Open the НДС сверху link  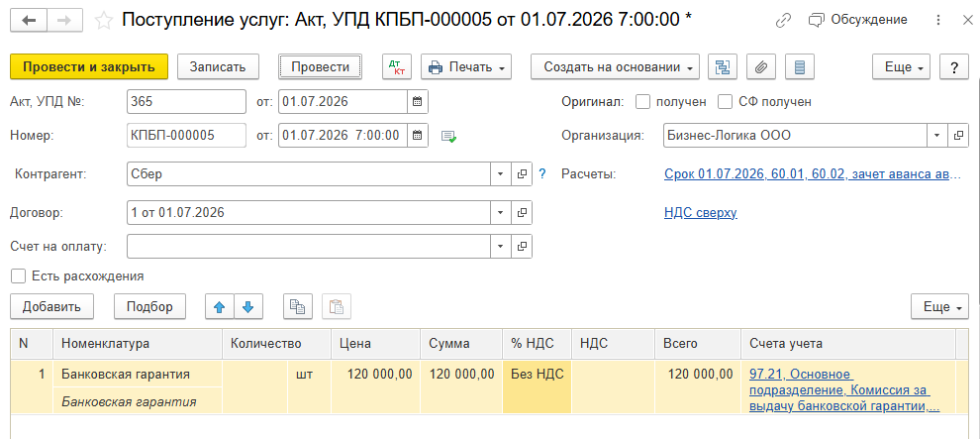point(701,213)
